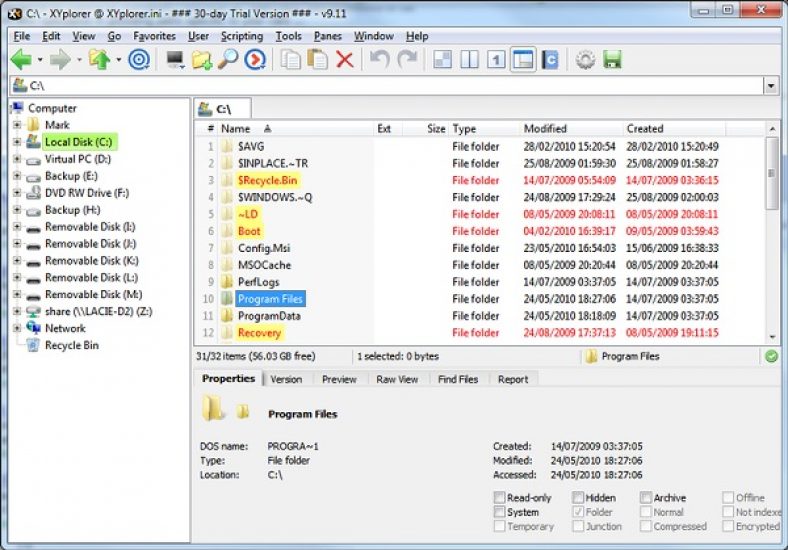Open the address bar dropdown arrow
The image size is (788, 550).
click(x=770, y=87)
